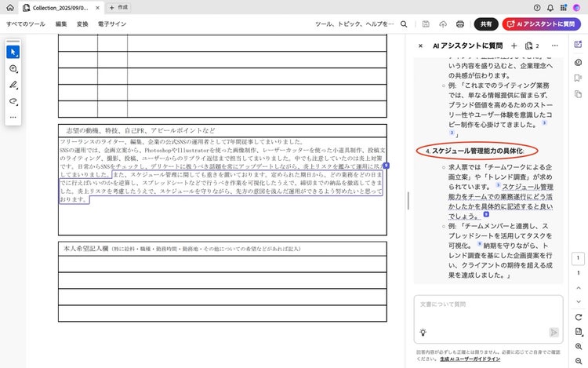Image resolution: width=588 pixels, height=368 pixels.
Task: Open AI panel more options ellipsis
Action: pyautogui.click(x=554, y=46)
